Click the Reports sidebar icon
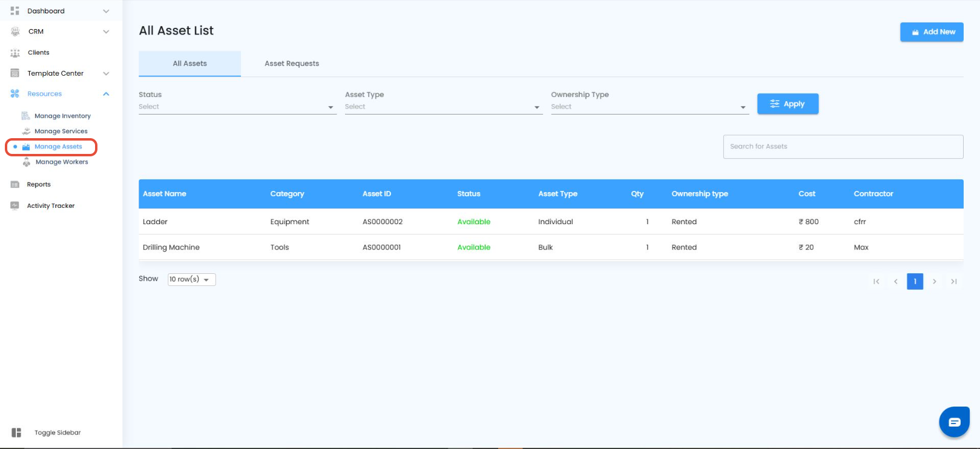 (x=15, y=185)
